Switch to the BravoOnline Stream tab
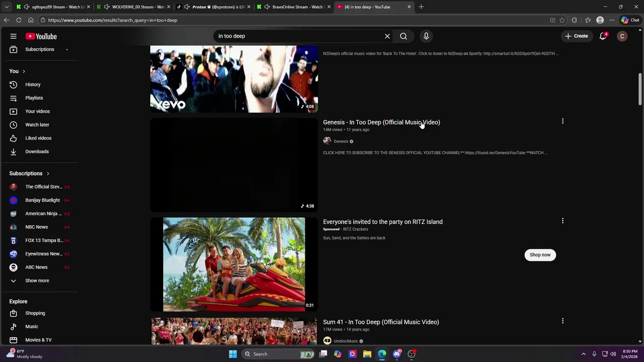644x362 pixels. 293,7
